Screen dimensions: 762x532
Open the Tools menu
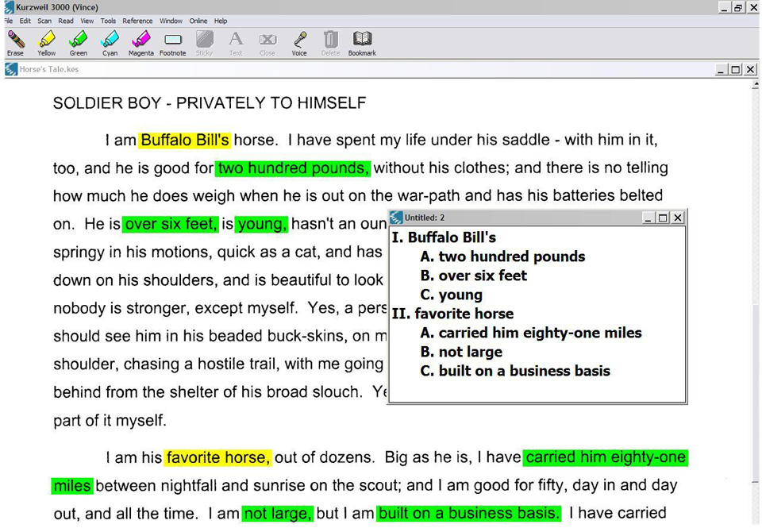pos(108,21)
